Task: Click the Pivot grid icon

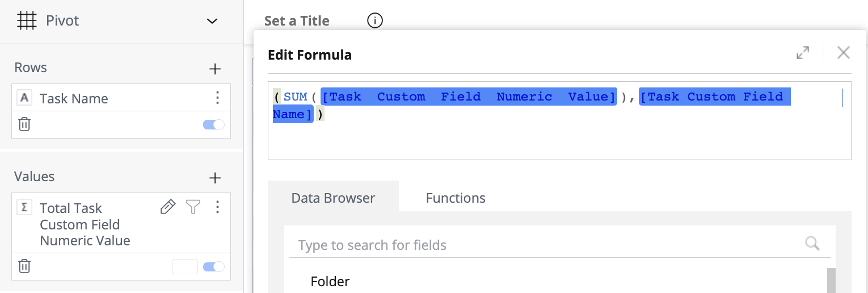Action: coord(26,21)
